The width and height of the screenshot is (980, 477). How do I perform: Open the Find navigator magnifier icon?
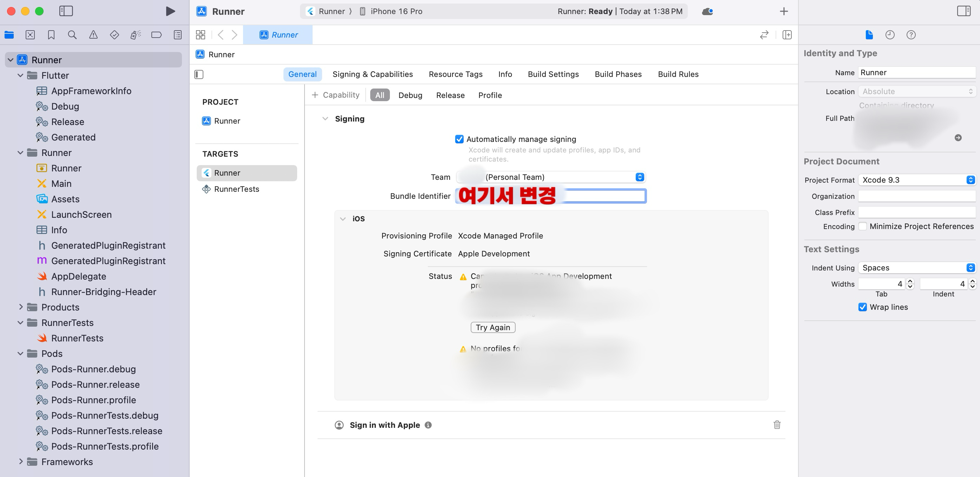click(x=72, y=35)
